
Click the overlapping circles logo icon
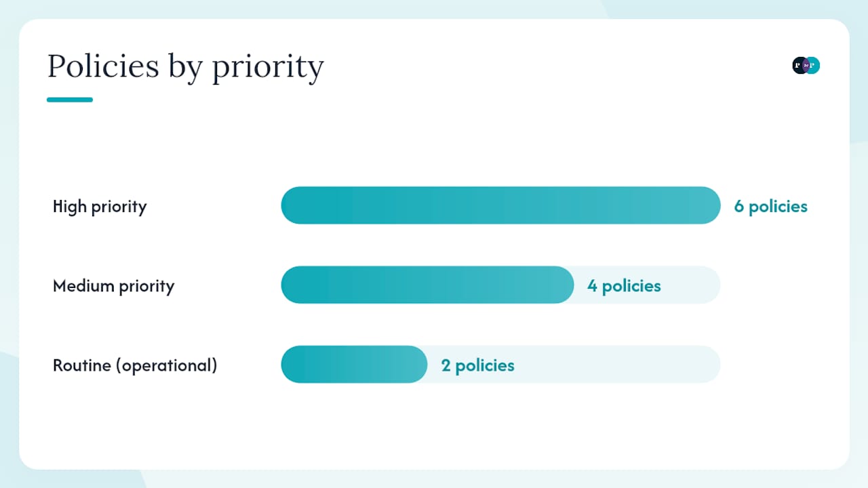806,66
